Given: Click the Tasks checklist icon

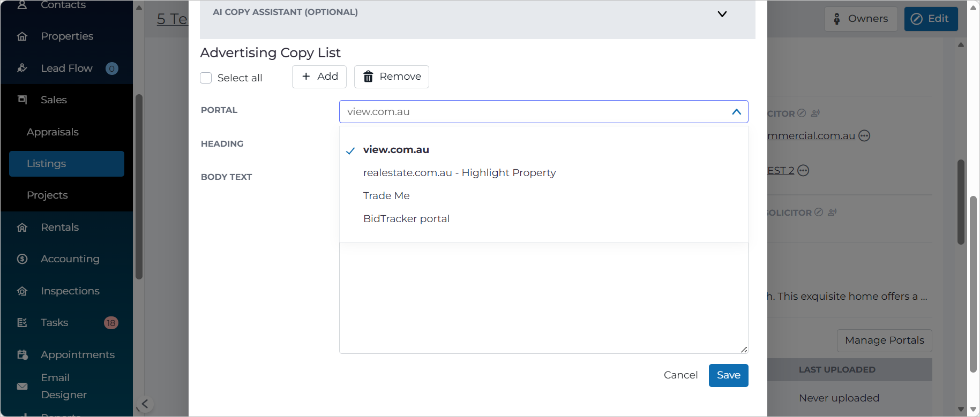Looking at the screenshot, I should [x=22, y=323].
